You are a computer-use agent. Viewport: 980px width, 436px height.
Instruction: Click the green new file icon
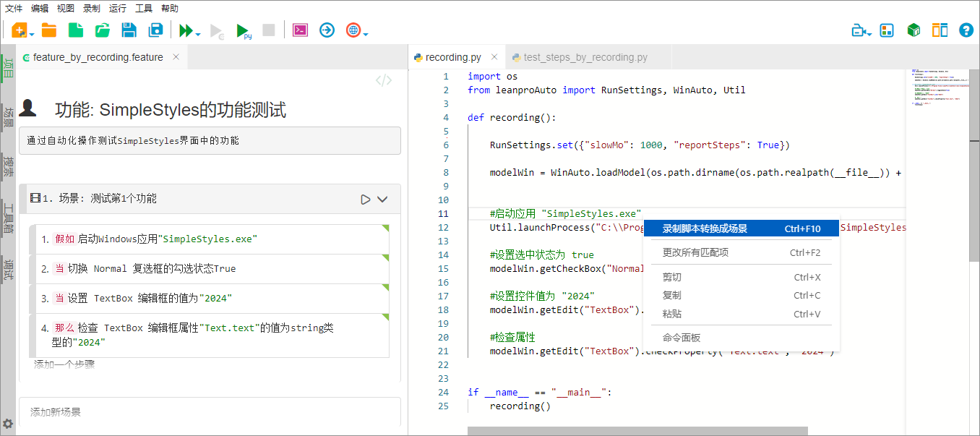[76, 30]
